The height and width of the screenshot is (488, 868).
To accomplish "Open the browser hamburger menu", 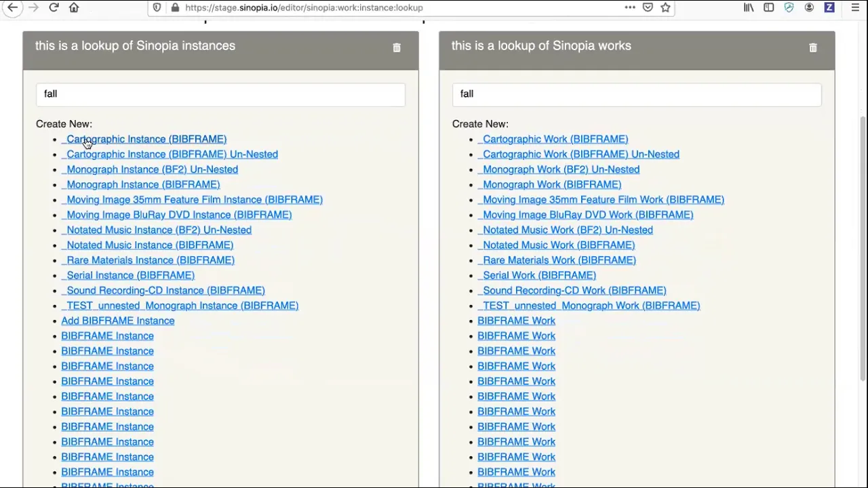I will [x=855, y=7].
